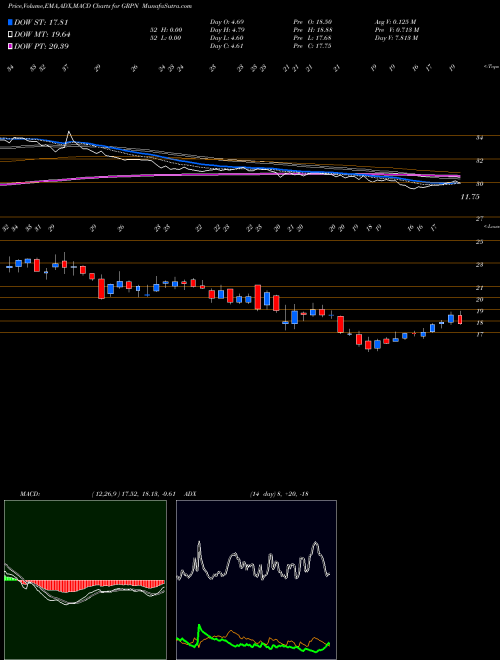Click the 20 candlestick axis label
500x660 pixels.
[x=480, y=300]
